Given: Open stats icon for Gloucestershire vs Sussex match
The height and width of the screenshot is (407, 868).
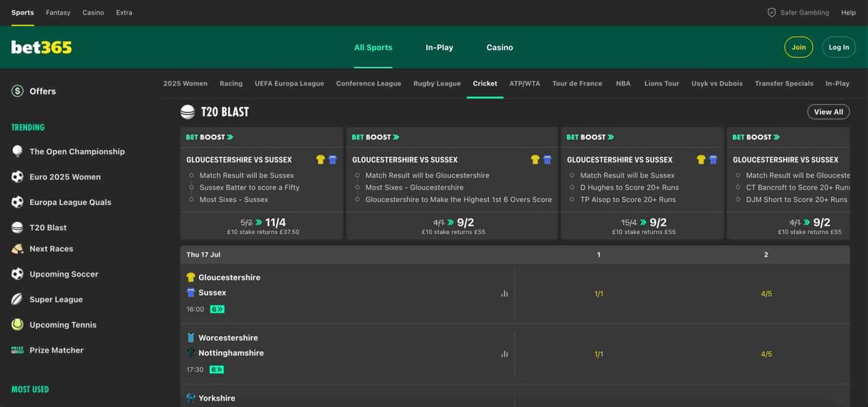Looking at the screenshot, I should (x=504, y=293).
